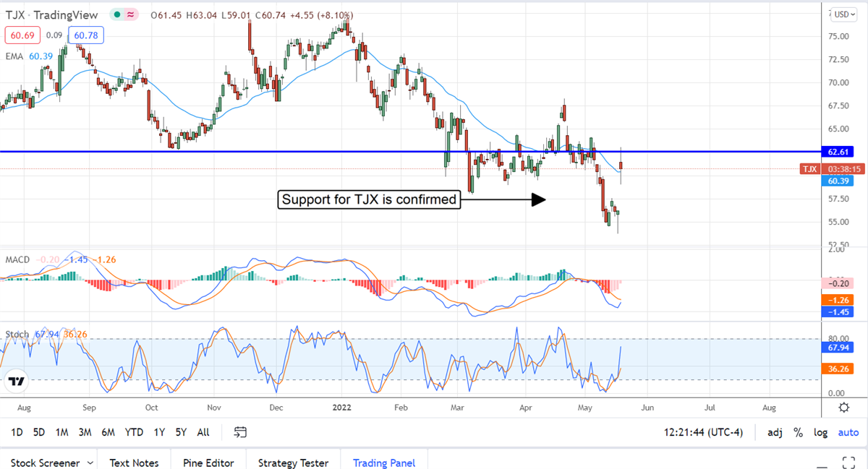Toggle auto scale option
Viewport: 868px width, 469px height.
848,432
